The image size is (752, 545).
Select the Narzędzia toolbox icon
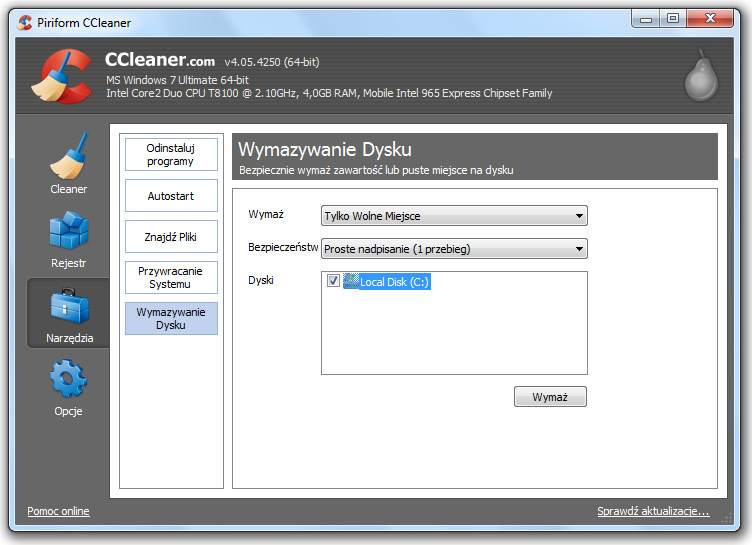[x=70, y=306]
